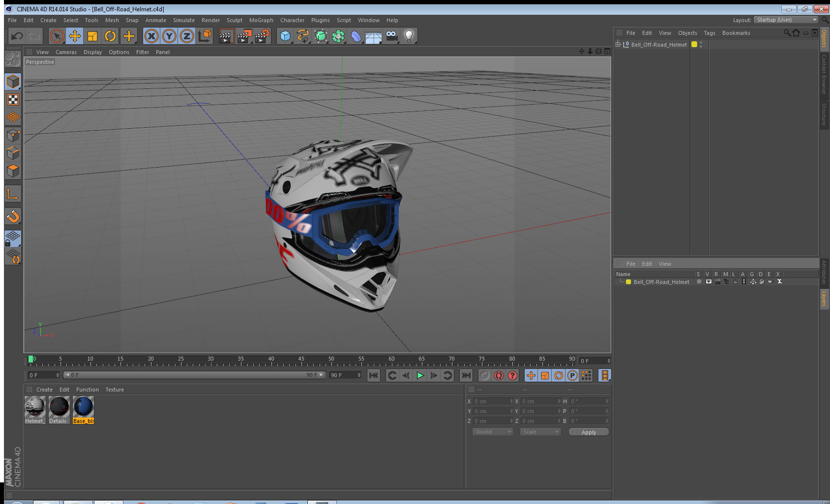Select Base_blue material thumbnail
830x504 pixels.
click(83, 410)
